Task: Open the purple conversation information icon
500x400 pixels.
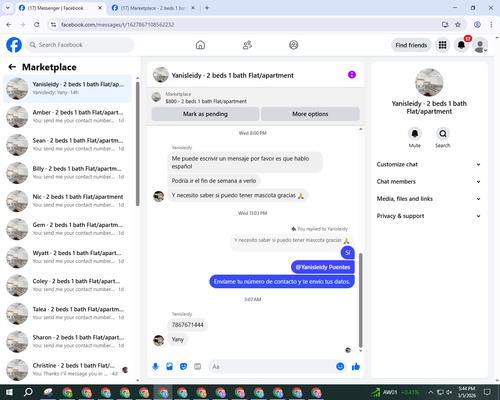Action: pos(352,75)
